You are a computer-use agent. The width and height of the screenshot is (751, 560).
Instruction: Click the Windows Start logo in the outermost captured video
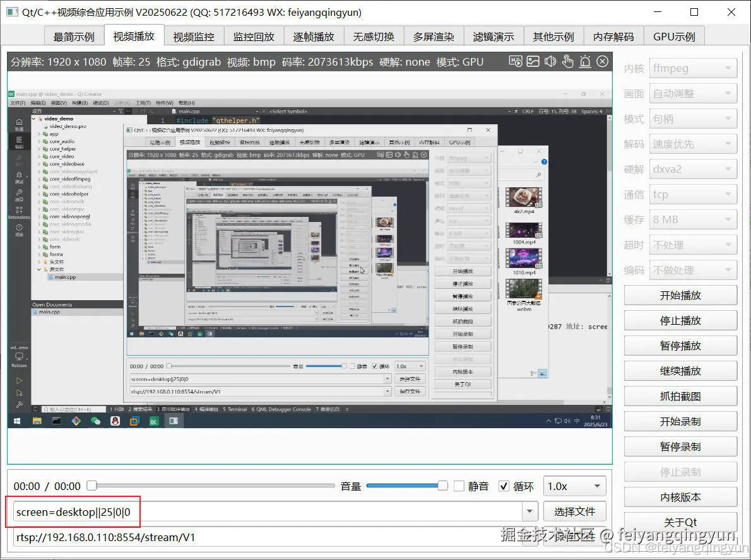[x=17, y=421]
